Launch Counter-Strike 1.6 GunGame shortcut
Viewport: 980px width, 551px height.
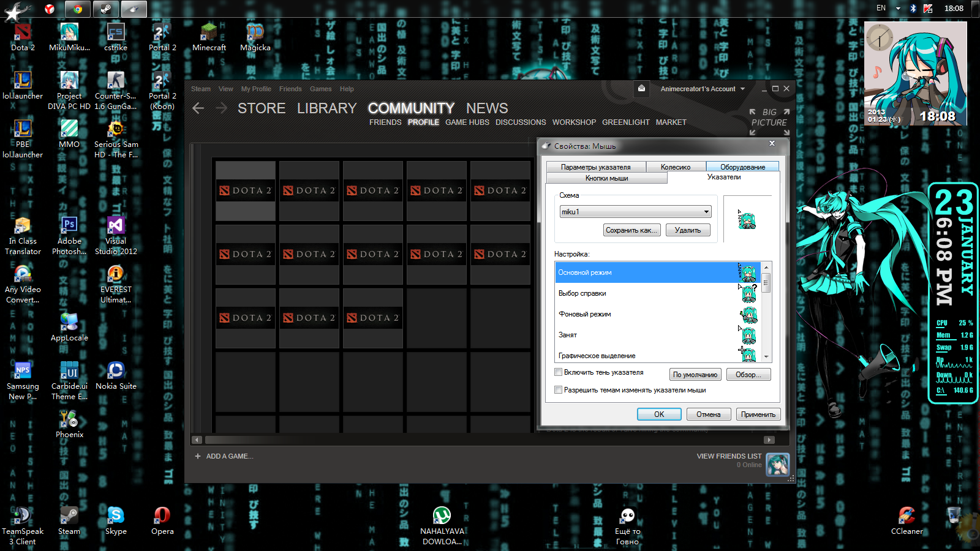click(x=116, y=90)
